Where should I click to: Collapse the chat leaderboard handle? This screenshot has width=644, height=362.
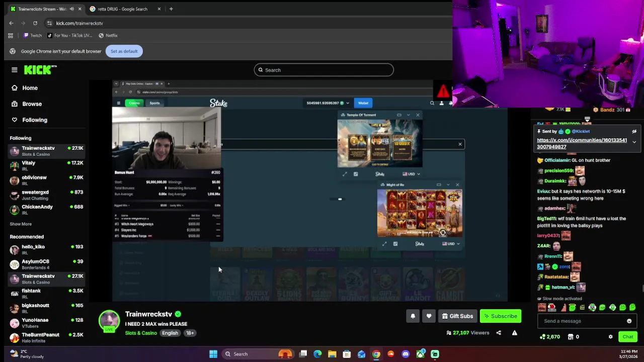587,120
